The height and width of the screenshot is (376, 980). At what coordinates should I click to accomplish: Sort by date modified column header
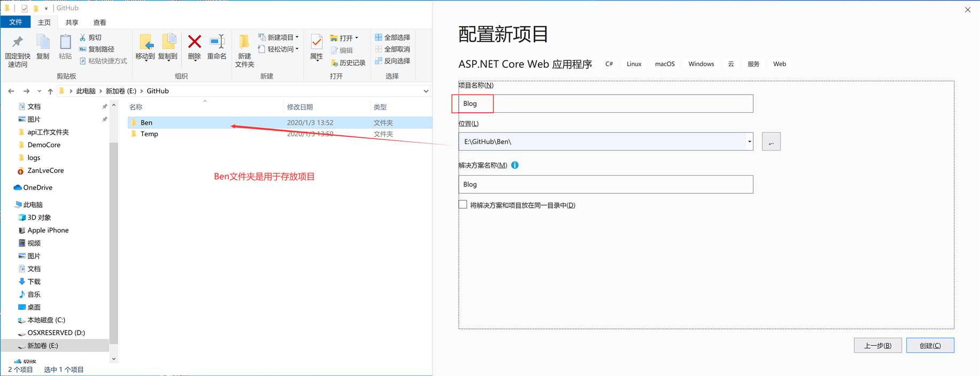pyautogui.click(x=300, y=107)
